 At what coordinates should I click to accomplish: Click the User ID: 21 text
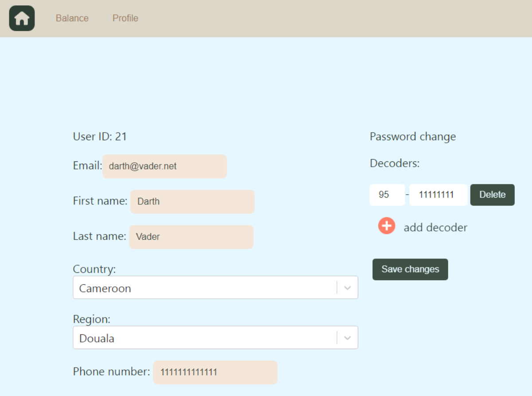tap(100, 137)
